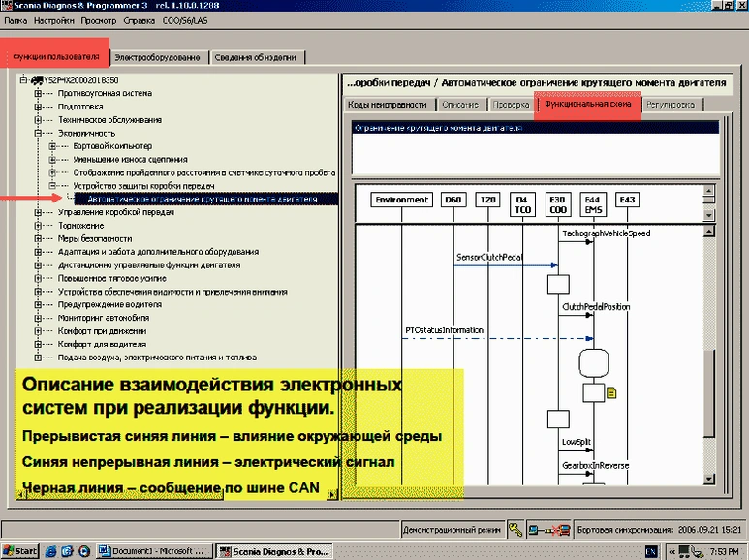Collapse the Экономичность tree node
The height and width of the screenshot is (560, 749).
click(38, 133)
